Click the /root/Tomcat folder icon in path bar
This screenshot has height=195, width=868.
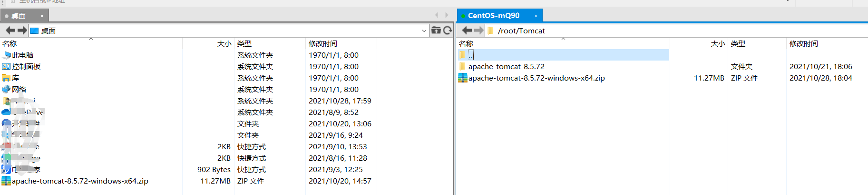pyautogui.click(x=490, y=31)
